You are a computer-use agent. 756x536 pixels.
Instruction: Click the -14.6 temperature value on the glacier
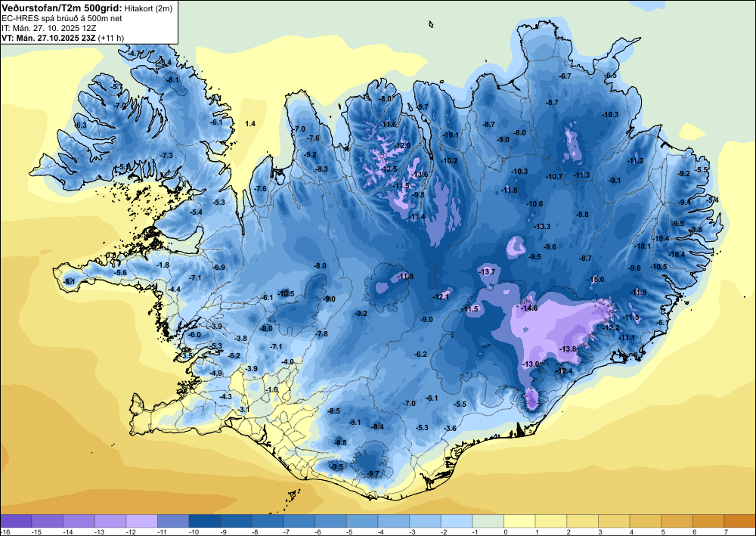click(529, 308)
